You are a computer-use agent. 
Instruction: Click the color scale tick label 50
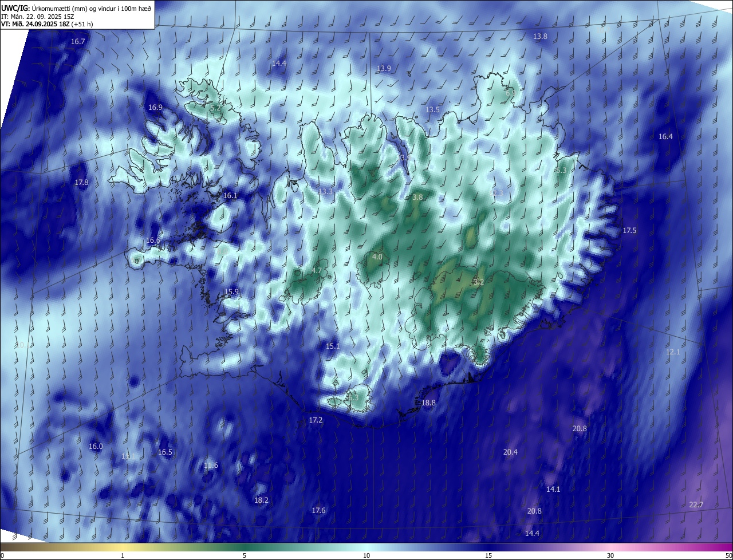(728, 555)
